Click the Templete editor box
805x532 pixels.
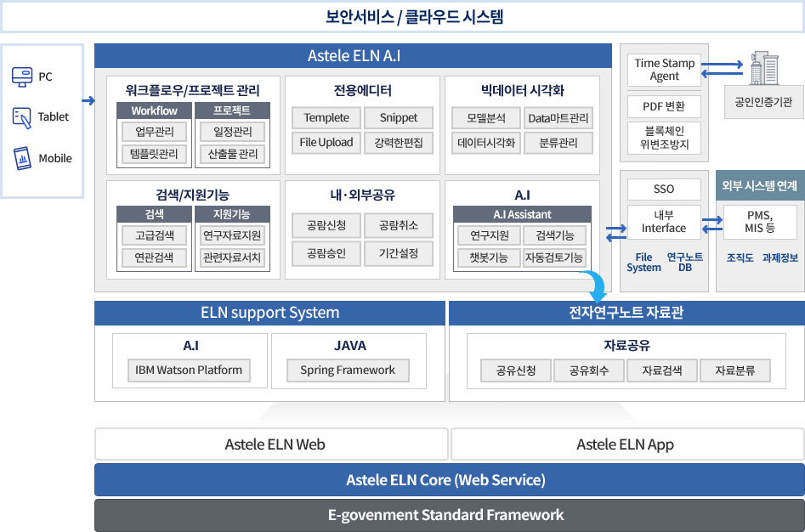[x=326, y=117]
